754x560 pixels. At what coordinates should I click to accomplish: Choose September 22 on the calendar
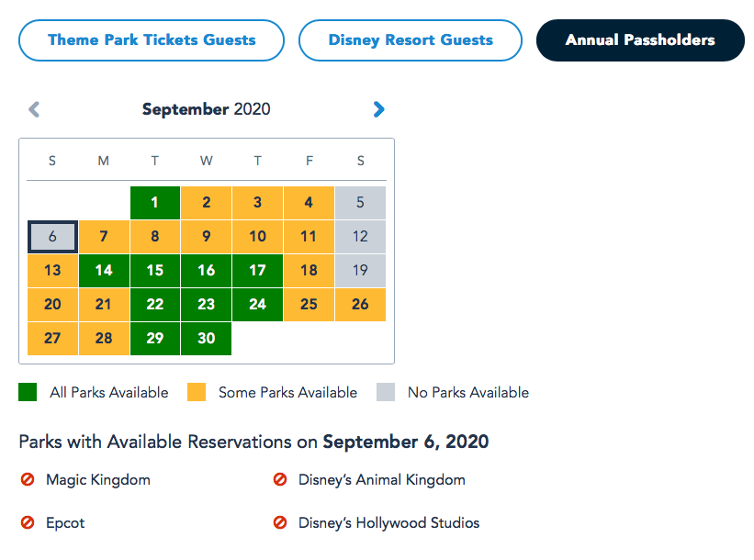pos(155,304)
